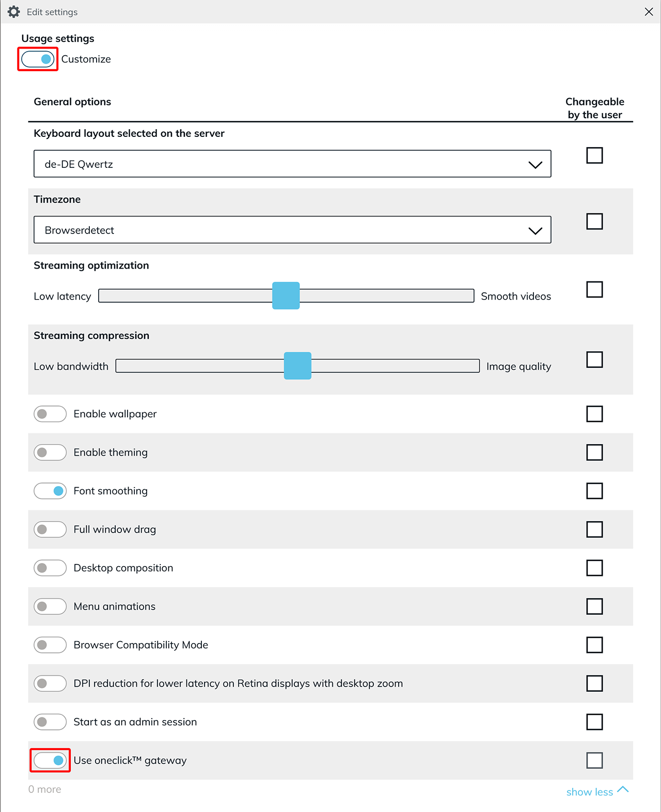Click the Streaming compression slider handle
The width and height of the screenshot is (661, 812).
[297, 366]
